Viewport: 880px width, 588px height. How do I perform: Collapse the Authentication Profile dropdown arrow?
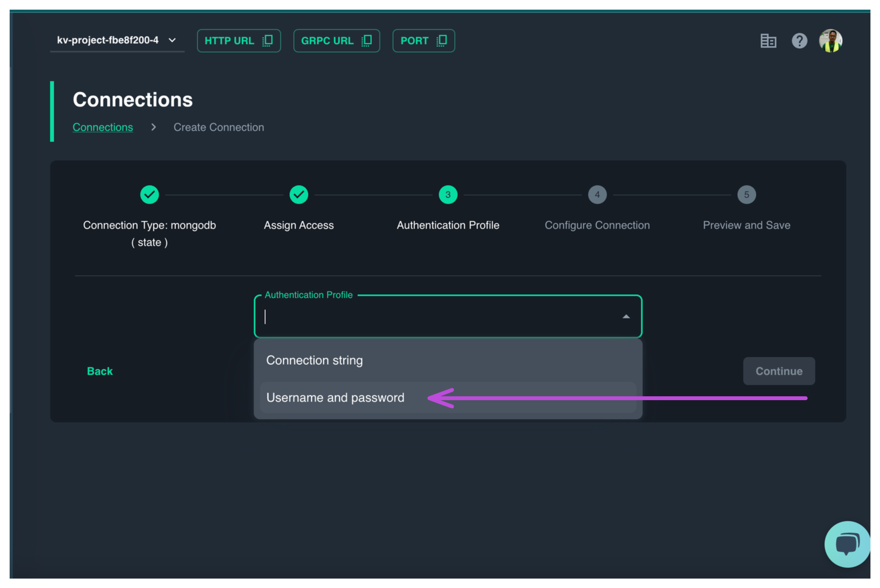[626, 317]
